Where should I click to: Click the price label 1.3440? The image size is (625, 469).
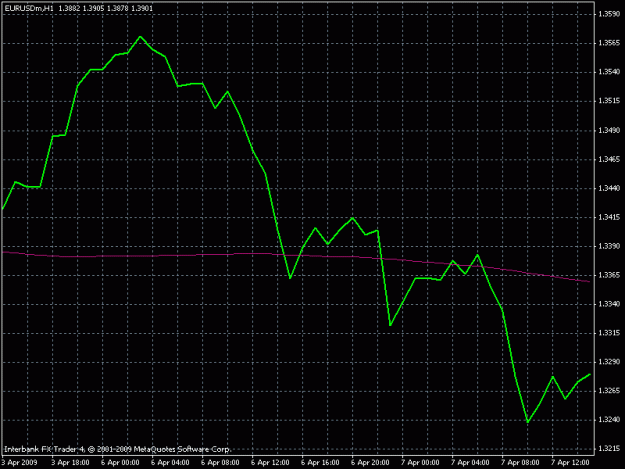pyautogui.click(x=609, y=188)
